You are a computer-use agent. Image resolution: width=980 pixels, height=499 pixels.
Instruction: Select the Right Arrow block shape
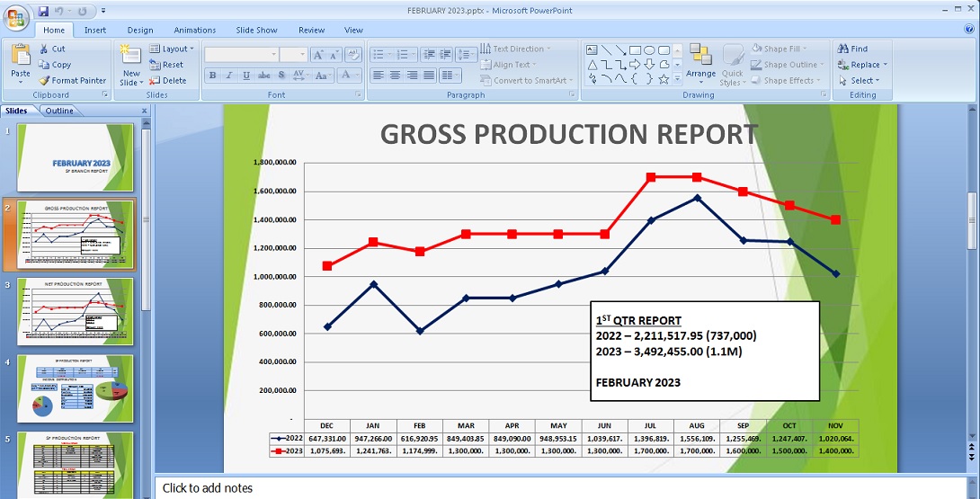click(635, 65)
